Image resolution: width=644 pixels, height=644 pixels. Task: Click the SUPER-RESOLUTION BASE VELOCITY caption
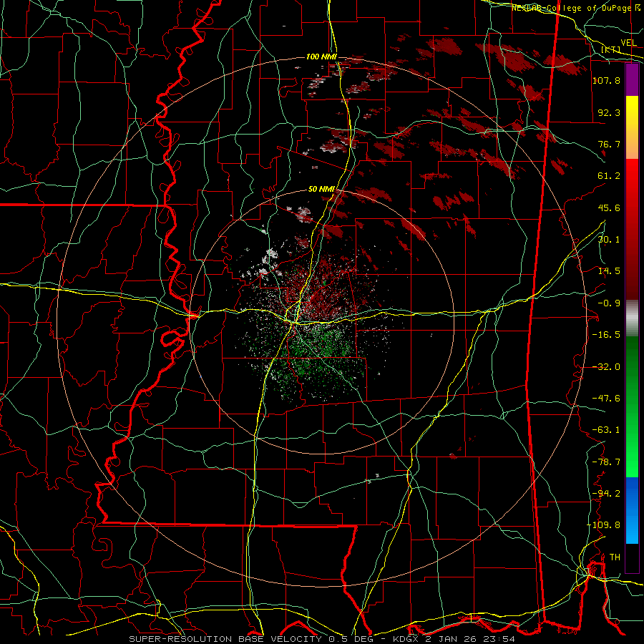(321, 639)
